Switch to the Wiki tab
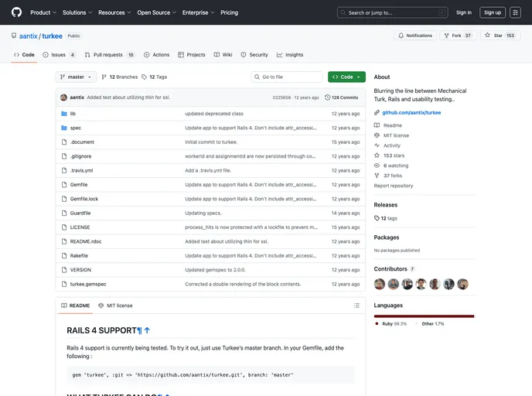This screenshot has width=532, height=396. coord(223,55)
